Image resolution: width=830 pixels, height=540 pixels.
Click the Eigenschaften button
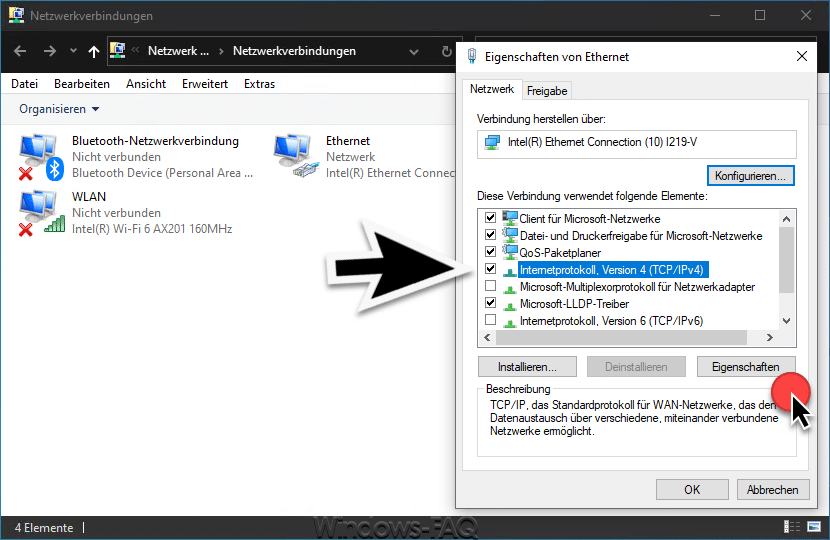pos(745,366)
